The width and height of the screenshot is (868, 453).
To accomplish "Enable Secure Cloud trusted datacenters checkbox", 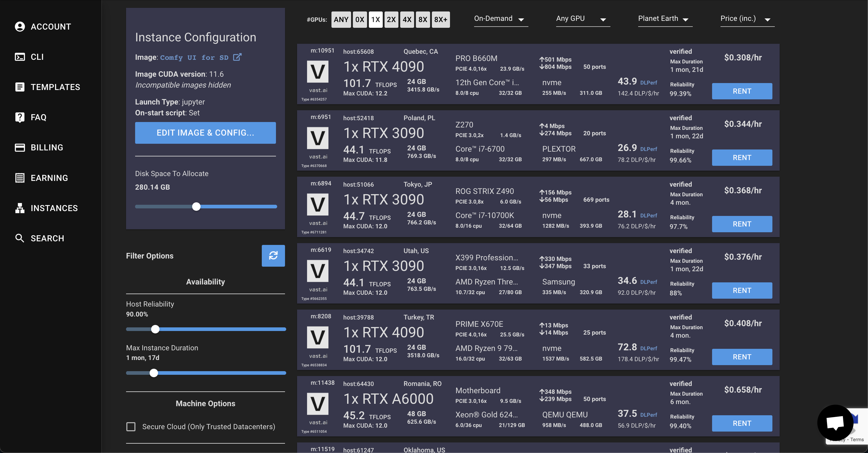I will 131,427.
